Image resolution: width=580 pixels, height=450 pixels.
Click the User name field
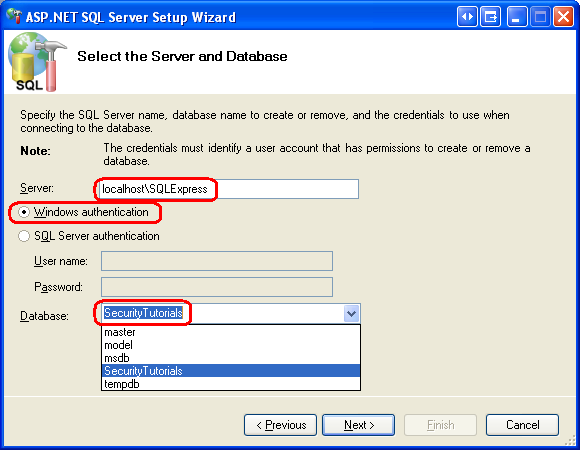coord(217,261)
